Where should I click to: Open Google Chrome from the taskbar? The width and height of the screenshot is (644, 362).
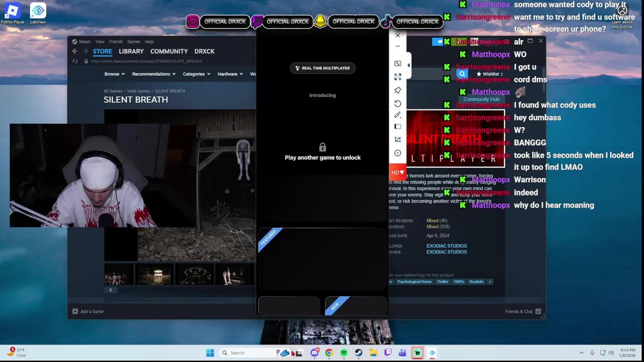pyautogui.click(x=329, y=353)
